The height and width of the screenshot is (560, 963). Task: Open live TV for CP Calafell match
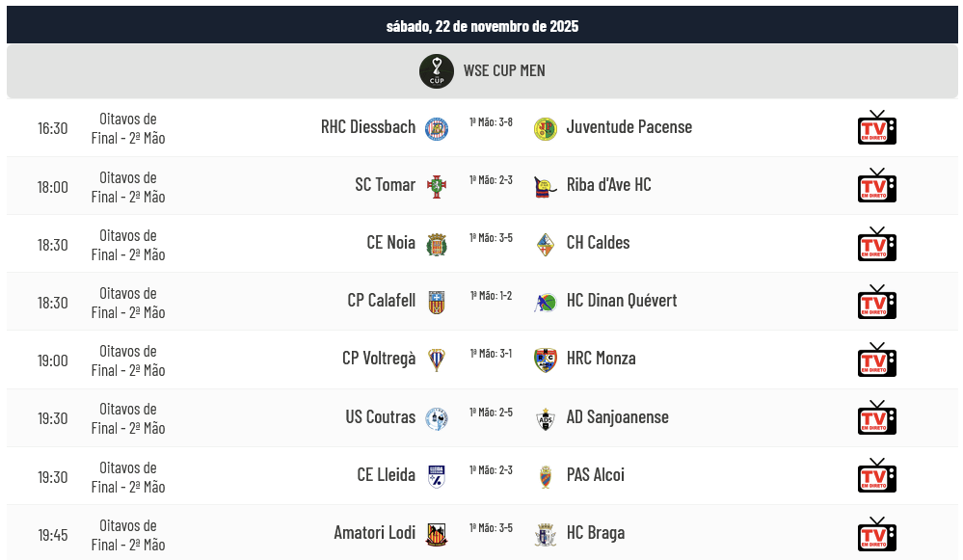(876, 302)
